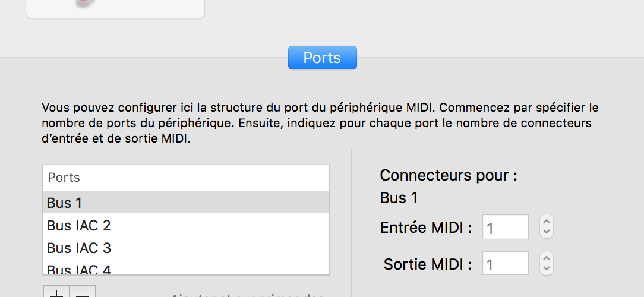Decrement the Entrée MIDI stepper down arrow

pos(547,232)
